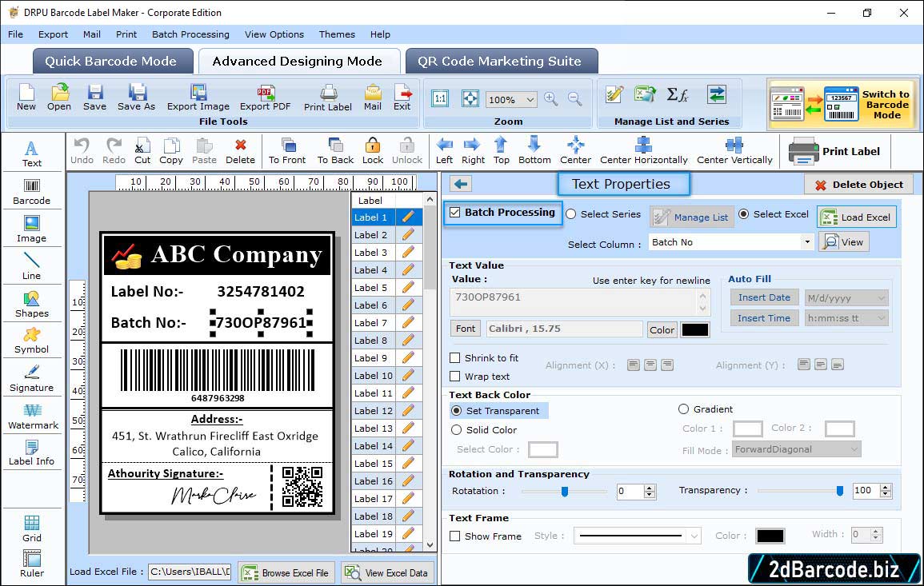
Task: Open the zoom percentage dropdown
Action: point(531,100)
